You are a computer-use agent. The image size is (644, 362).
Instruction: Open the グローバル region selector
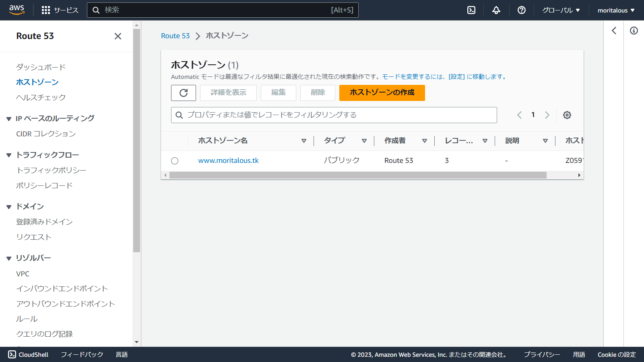tap(561, 10)
